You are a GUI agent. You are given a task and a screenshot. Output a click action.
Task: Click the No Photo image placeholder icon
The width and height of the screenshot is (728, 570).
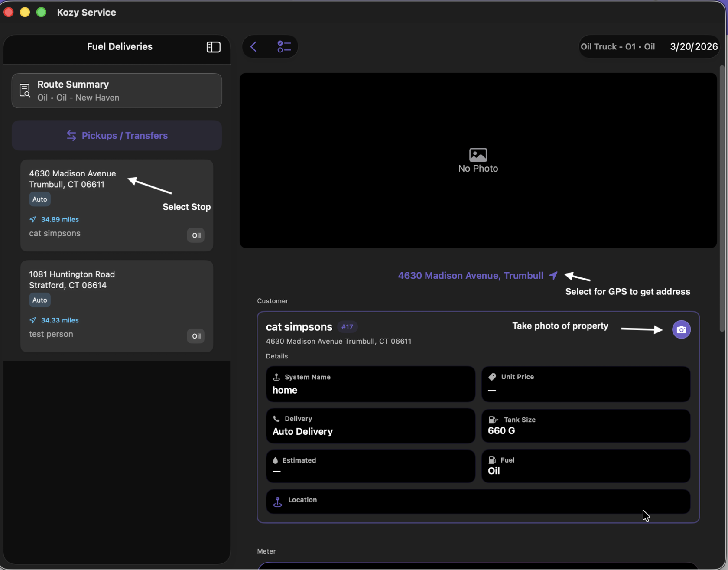(x=478, y=155)
